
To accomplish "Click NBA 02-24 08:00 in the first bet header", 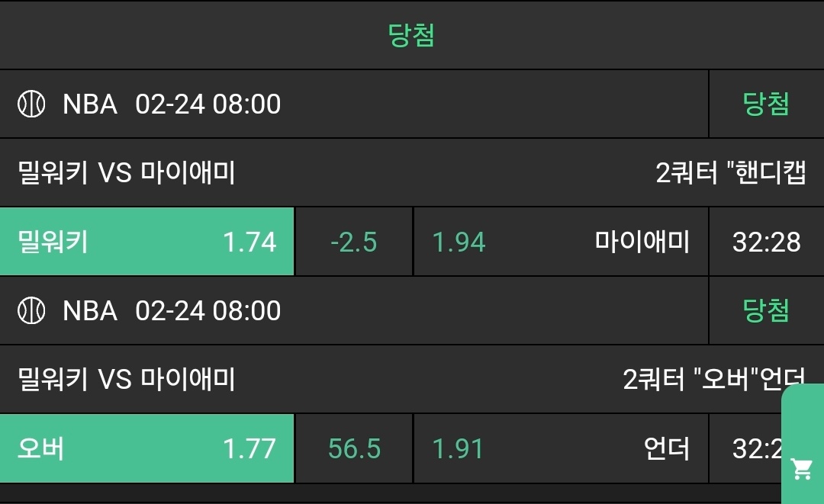I will (x=172, y=104).
